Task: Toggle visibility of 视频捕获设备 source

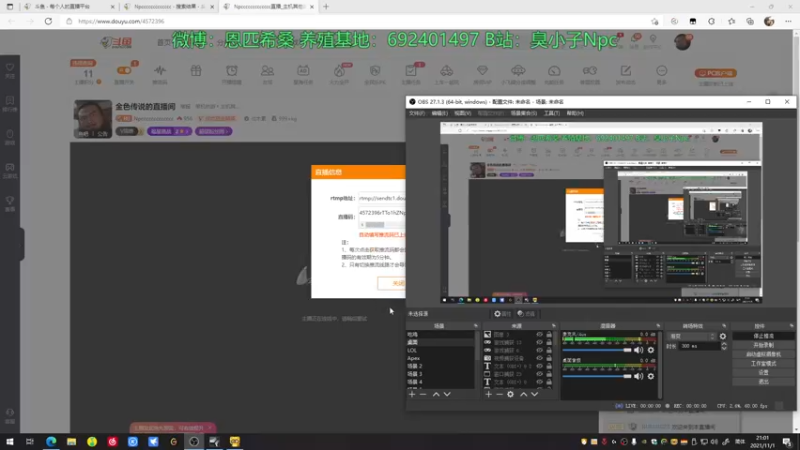Action: (539, 358)
